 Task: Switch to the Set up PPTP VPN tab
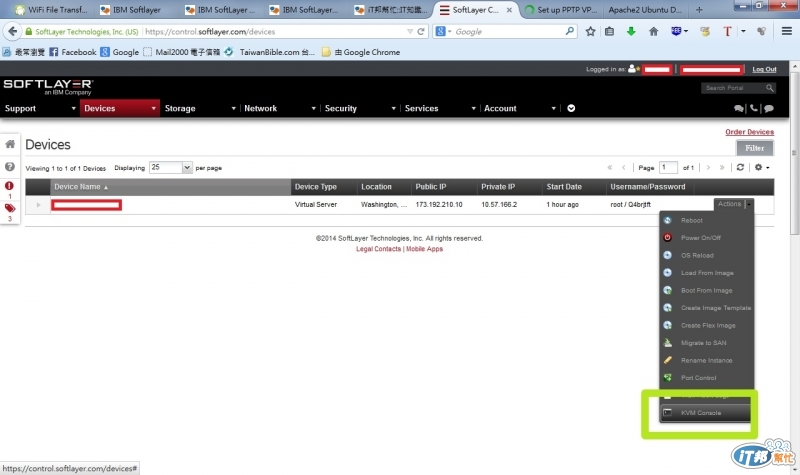click(561, 10)
